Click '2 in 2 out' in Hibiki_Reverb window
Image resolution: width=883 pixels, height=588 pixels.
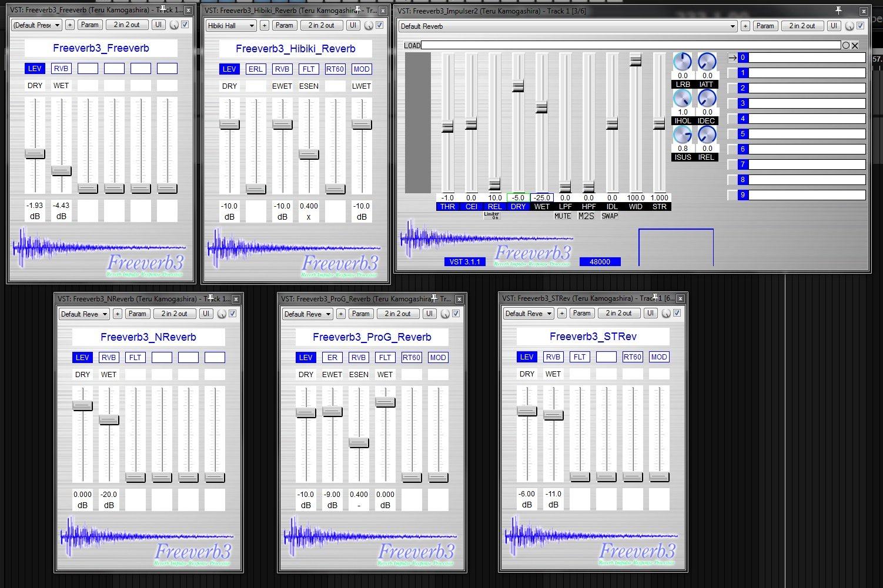322,25
